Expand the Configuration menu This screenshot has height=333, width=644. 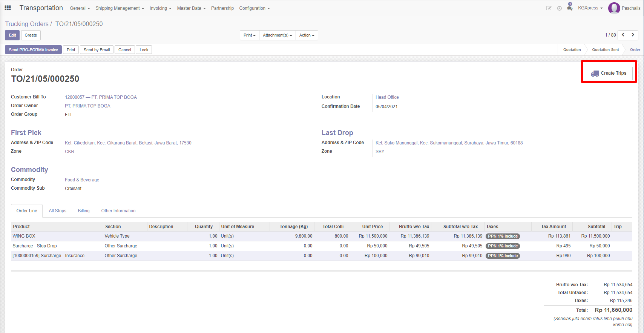click(255, 8)
